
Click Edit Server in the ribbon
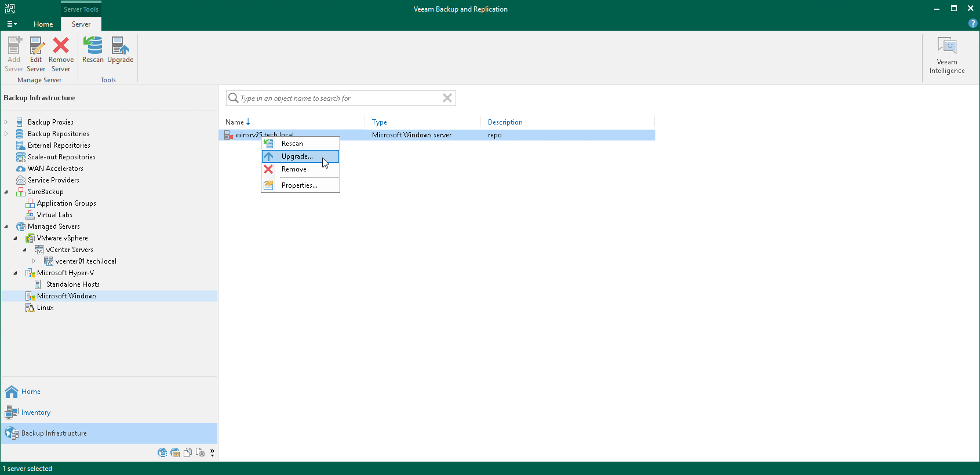36,54
